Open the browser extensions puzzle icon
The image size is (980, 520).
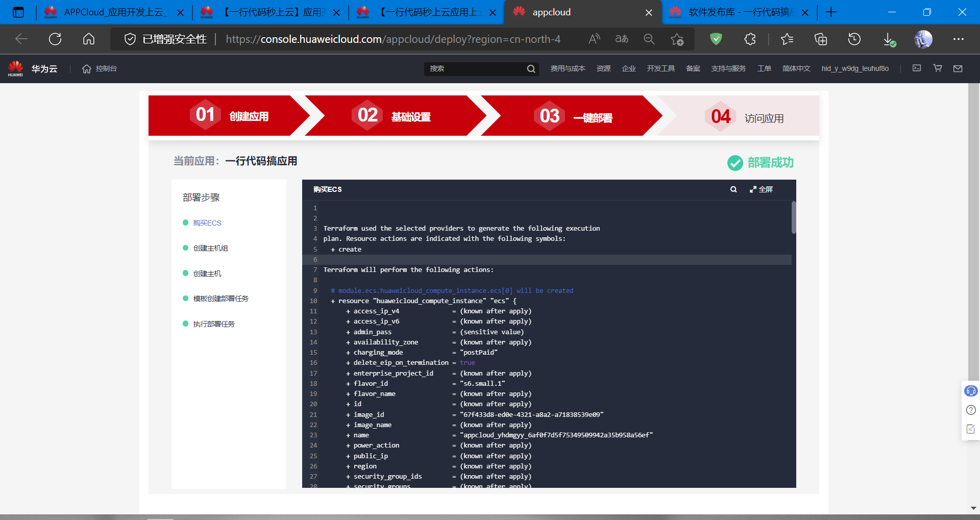[x=750, y=39]
